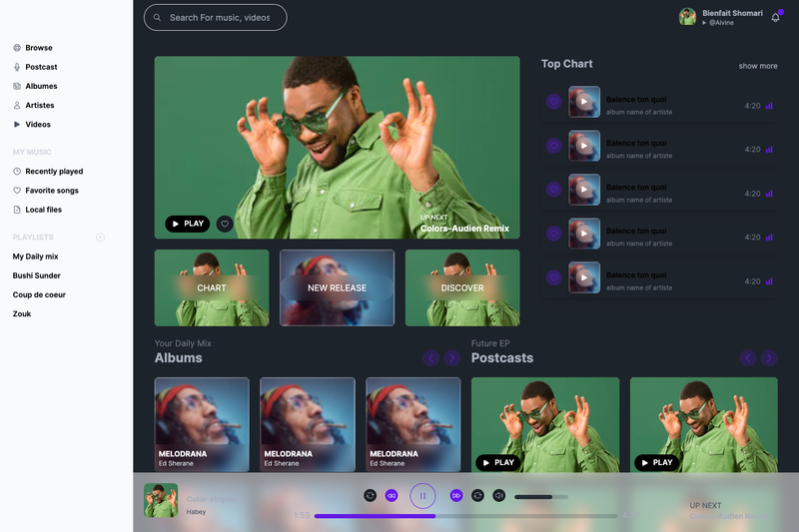Play the first Top Chart song thumbnail
799x532 pixels.
pyautogui.click(x=584, y=102)
